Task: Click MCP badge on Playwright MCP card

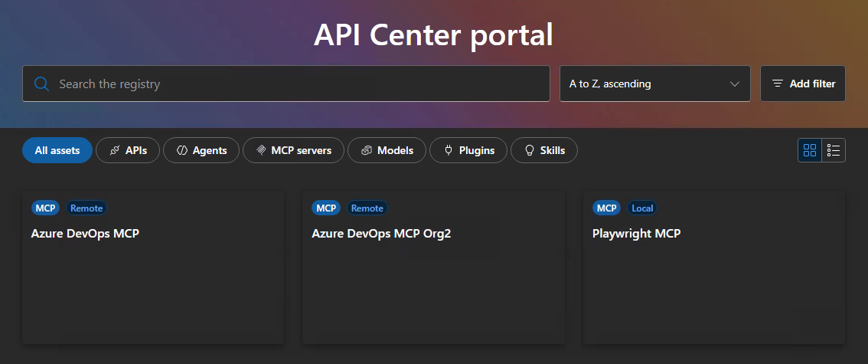Action: (607, 208)
